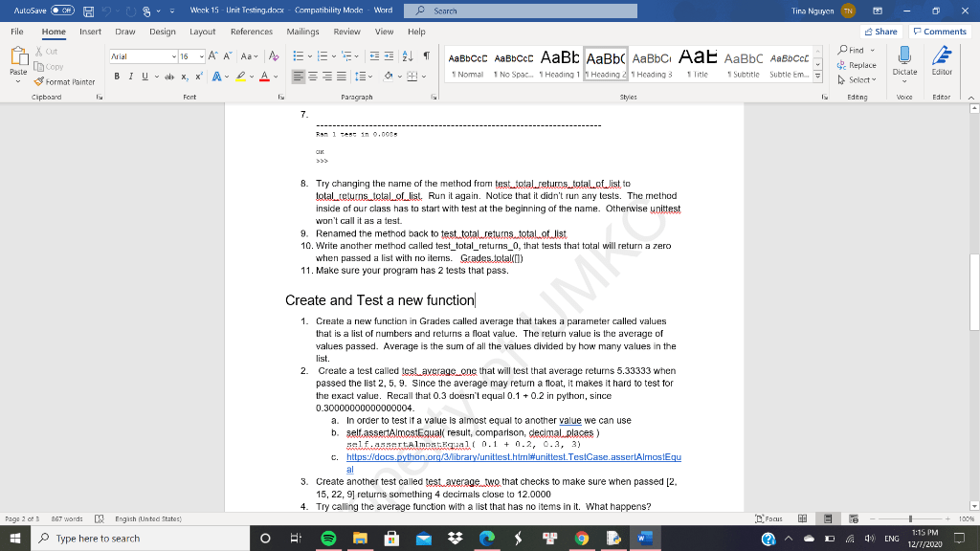Click the Share button

[x=881, y=32]
